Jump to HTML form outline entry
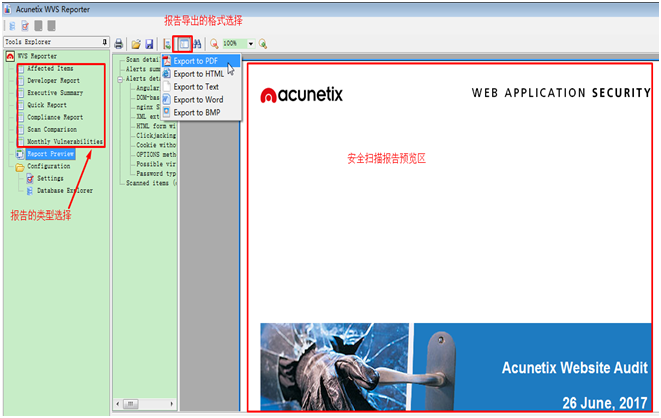This screenshot has width=661, height=418. coord(156,126)
